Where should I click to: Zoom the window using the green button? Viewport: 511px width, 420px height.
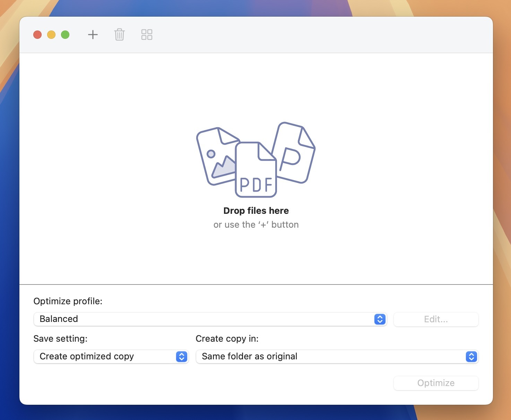[65, 34]
